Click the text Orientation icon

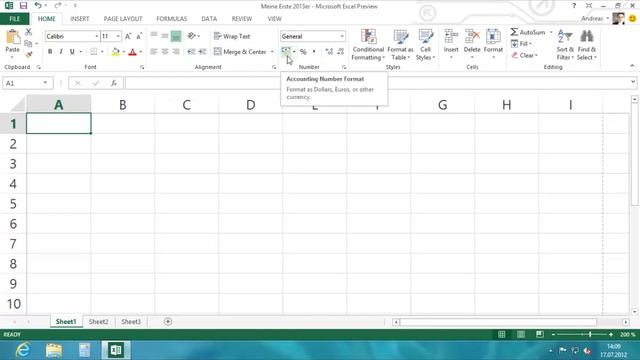192,36
